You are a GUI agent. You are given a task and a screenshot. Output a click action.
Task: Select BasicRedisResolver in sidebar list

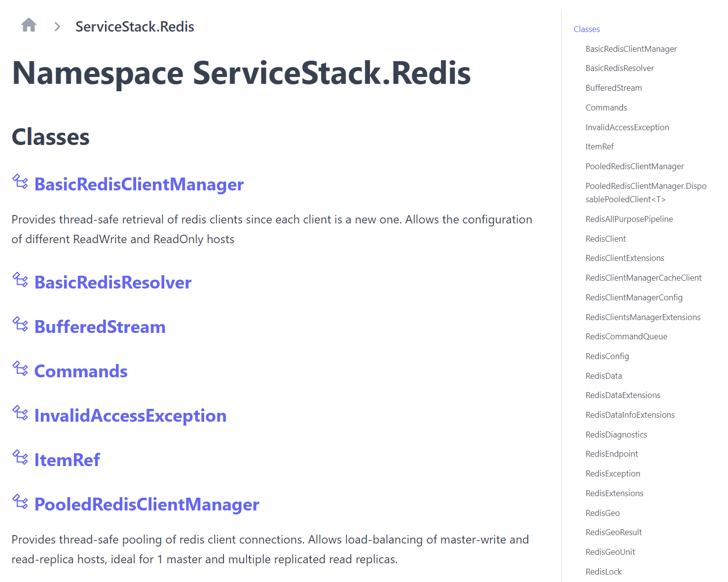[x=619, y=68]
